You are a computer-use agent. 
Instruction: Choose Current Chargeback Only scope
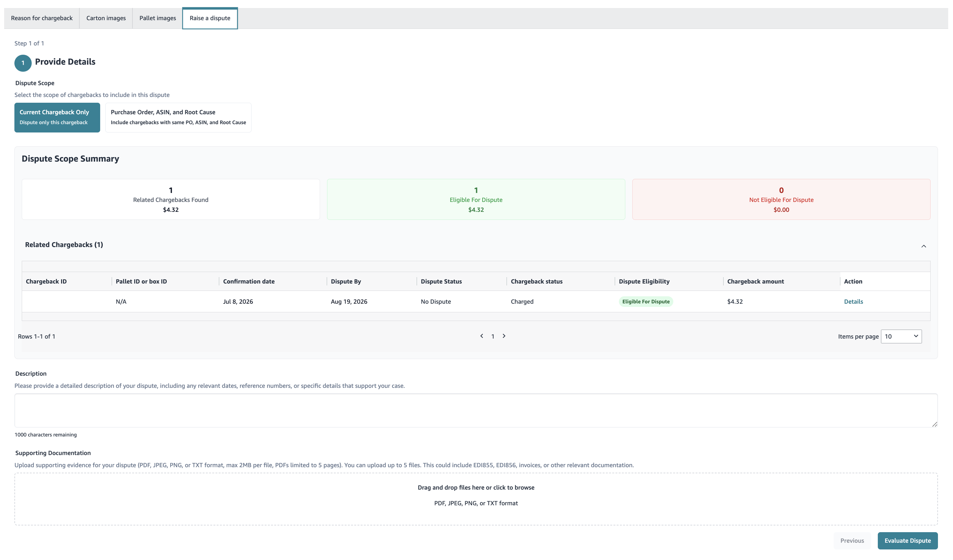click(x=57, y=117)
